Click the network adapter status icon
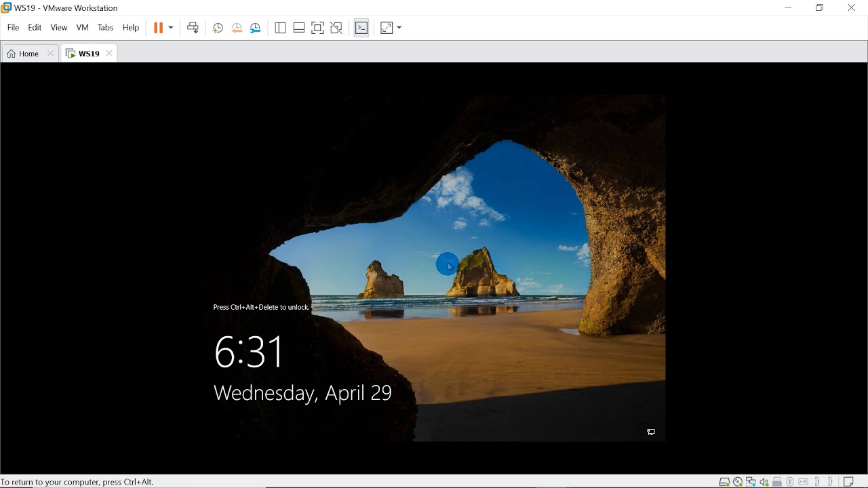The width and height of the screenshot is (868, 488). point(751,482)
